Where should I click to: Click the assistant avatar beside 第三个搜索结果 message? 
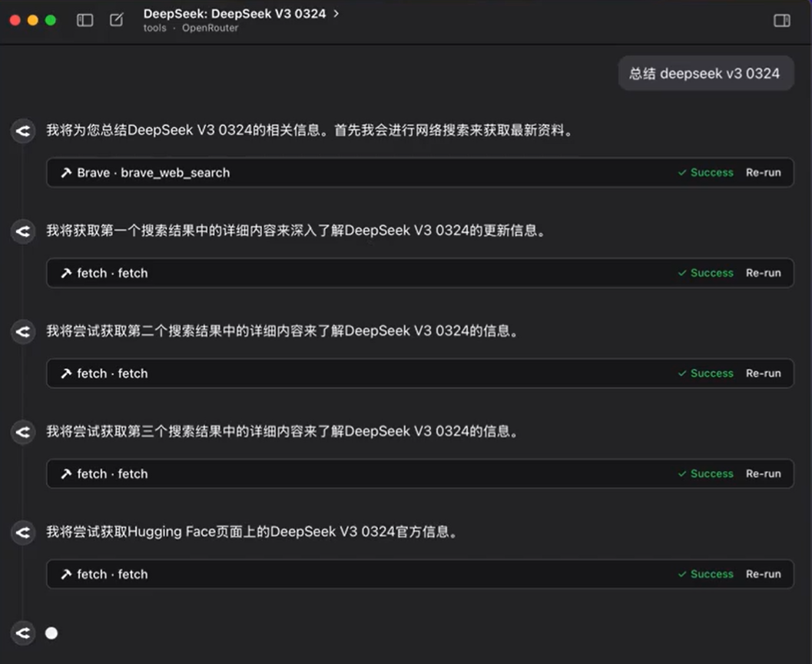tap(23, 432)
